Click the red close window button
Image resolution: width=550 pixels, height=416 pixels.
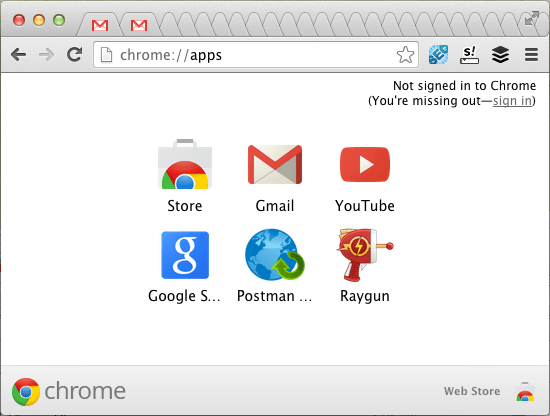coord(19,20)
